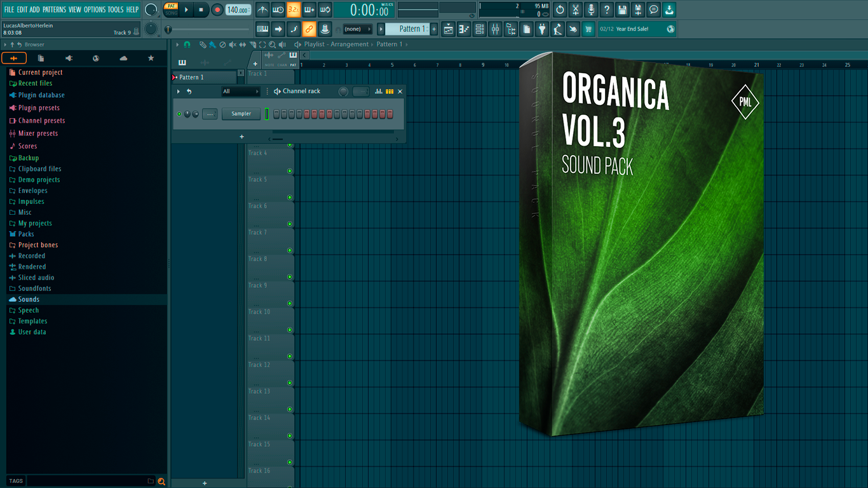The height and width of the screenshot is (488, 868).
Task: Open the TOOLS menu
Action: (116, 10)
